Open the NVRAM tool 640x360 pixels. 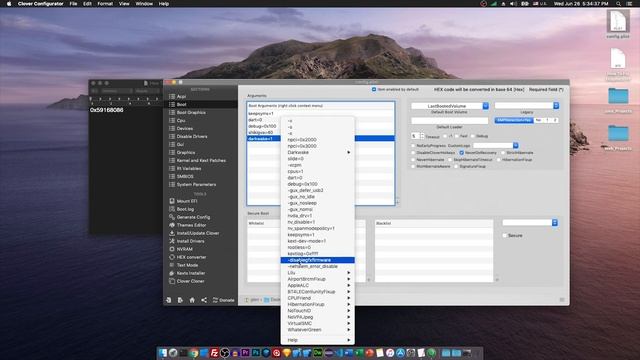coord(184,249)
